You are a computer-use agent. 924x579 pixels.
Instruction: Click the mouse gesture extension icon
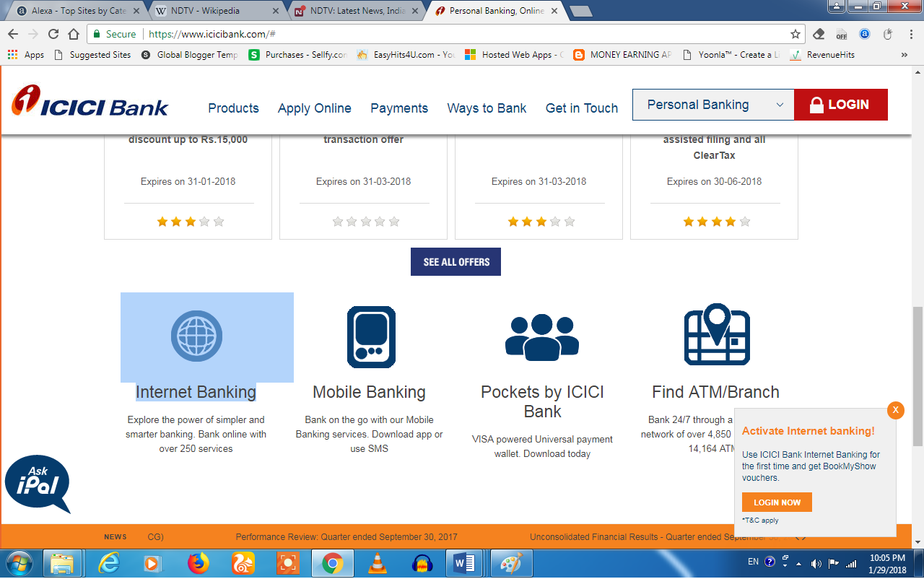coord(888,34)
